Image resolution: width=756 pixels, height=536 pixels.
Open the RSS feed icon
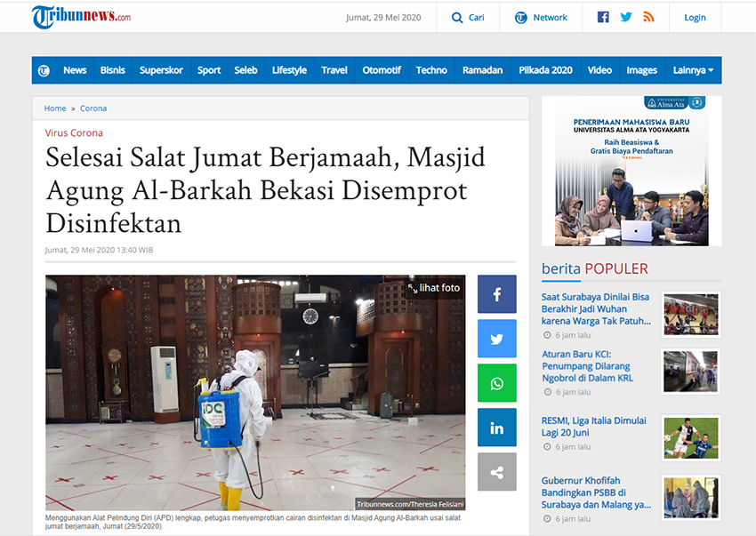pos(648,18)
